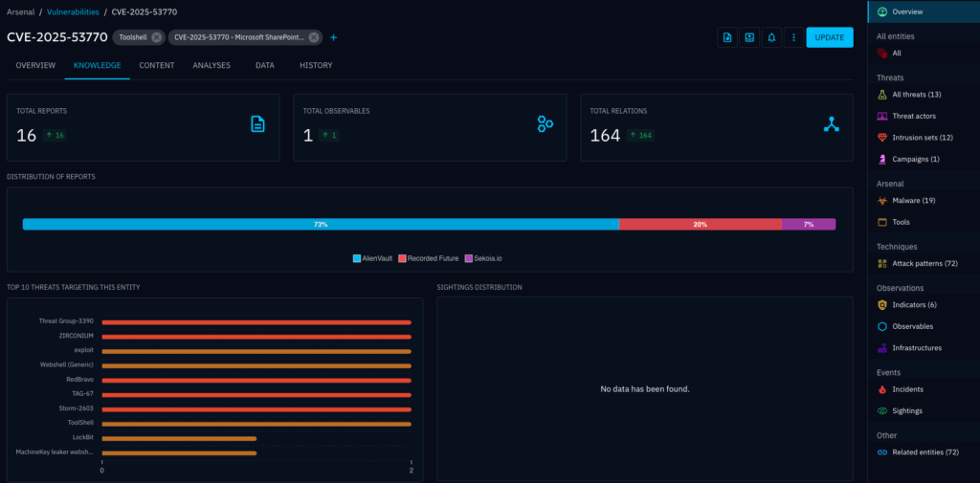Open the ANALYSES tab

pyautogui.click(x=211, y=65)
